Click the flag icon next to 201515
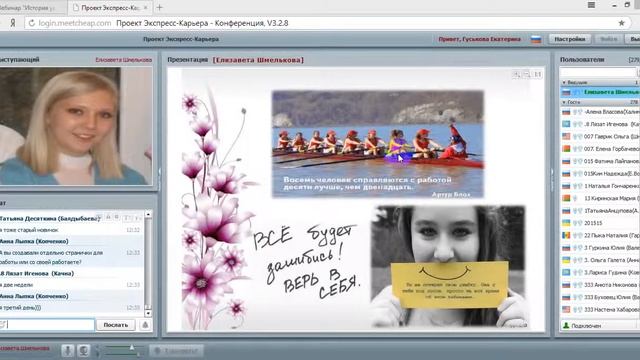The height and width of the screenshot is (360, 640). click(x=566, y=223)
